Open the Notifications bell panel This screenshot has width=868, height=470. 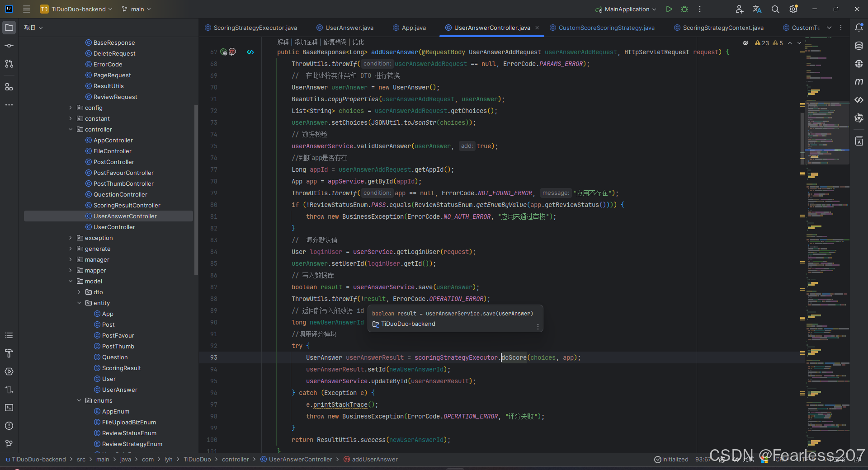[859, 28]
